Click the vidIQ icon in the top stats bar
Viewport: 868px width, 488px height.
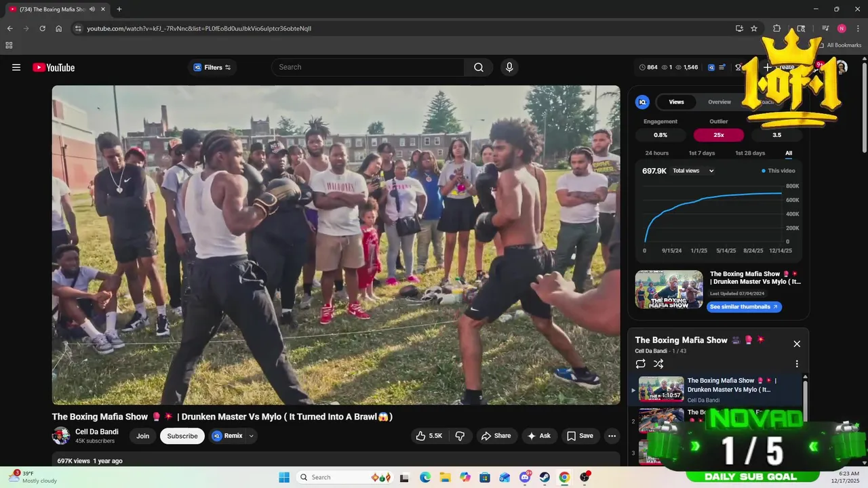pos(711,67)
